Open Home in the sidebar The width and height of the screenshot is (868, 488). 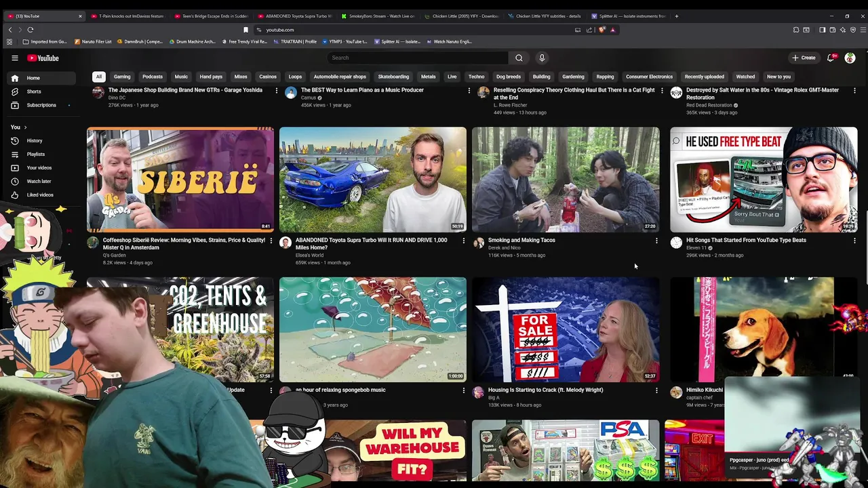pos(42,78)
